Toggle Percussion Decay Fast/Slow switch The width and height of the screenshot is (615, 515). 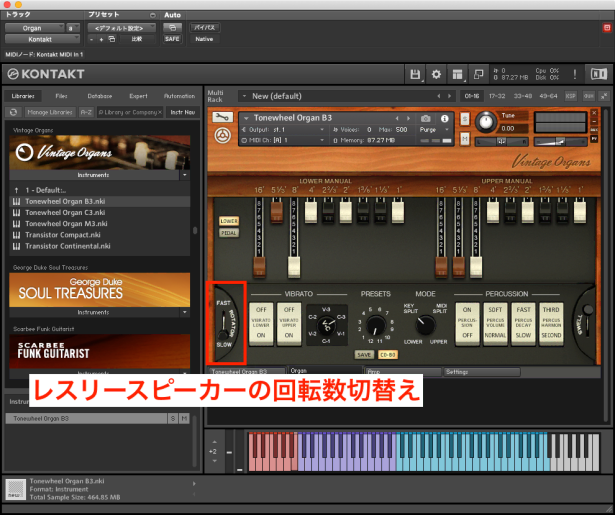coord(523,323)
